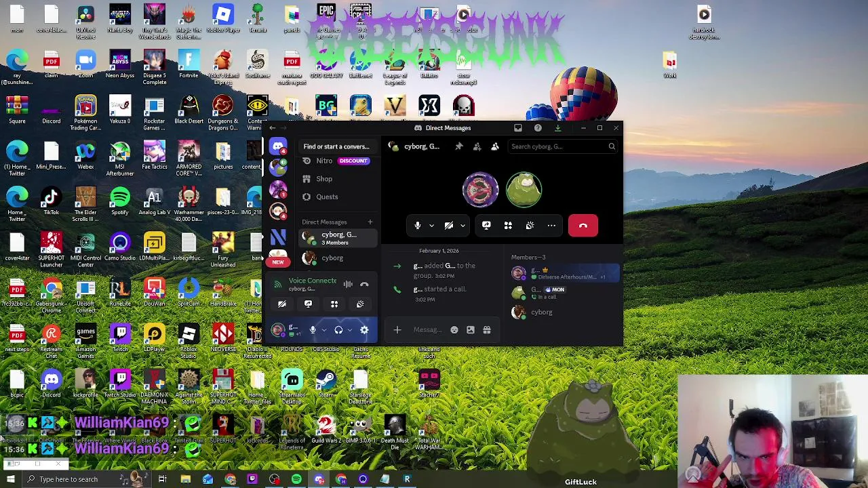Open soundboard from the Voice Connected panel

pos(360,304)
